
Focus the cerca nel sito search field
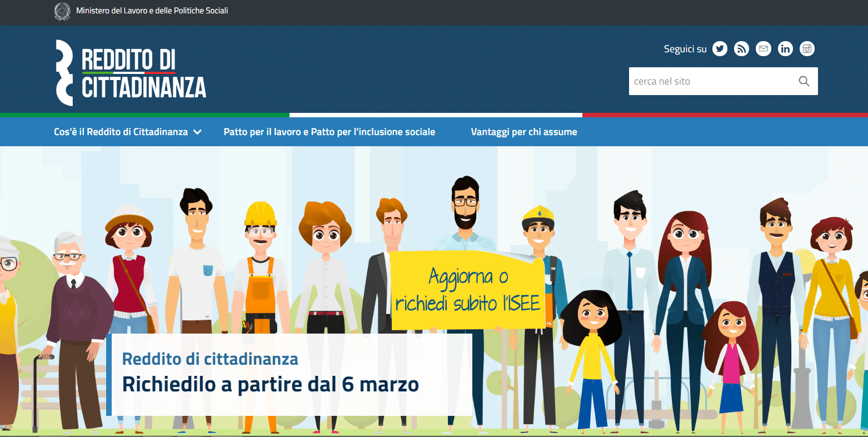pos(711,81)
